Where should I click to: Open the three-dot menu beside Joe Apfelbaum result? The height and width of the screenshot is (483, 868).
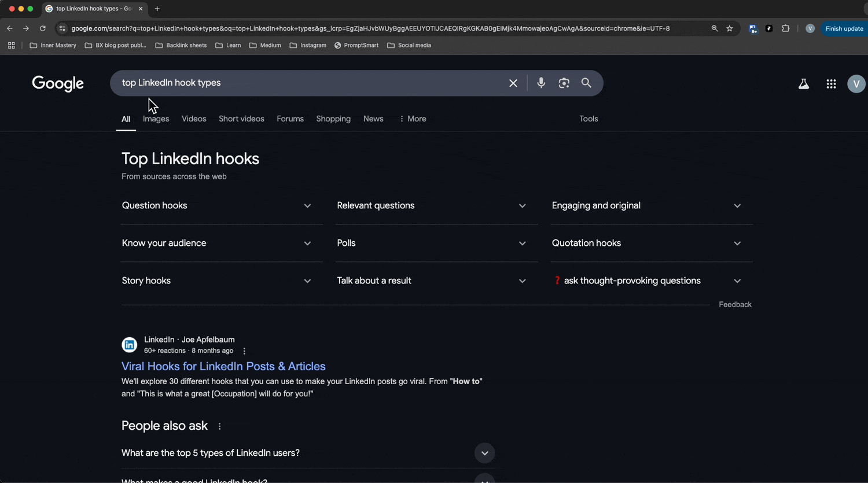[244, 351]
